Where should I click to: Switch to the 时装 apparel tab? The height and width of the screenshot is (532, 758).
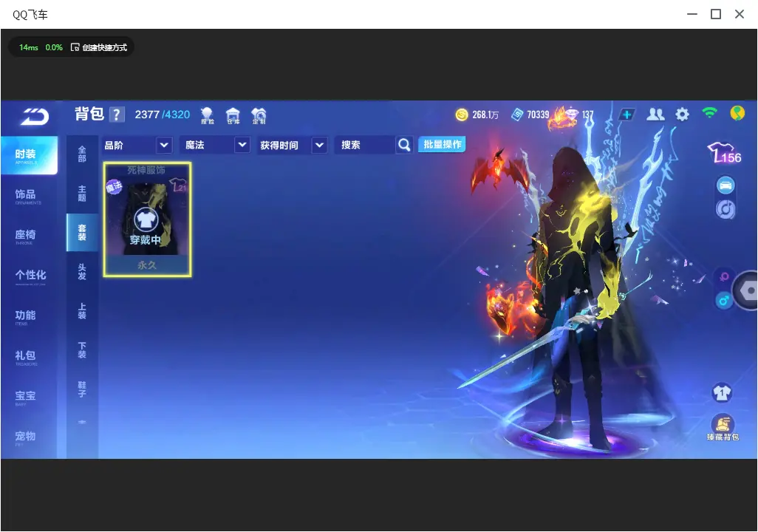29,155
